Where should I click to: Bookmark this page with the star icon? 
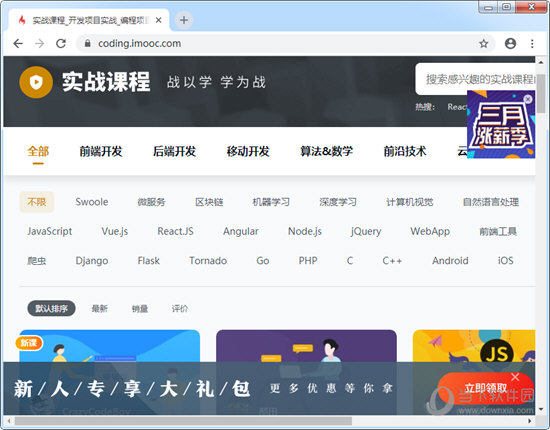coord(484,43)
